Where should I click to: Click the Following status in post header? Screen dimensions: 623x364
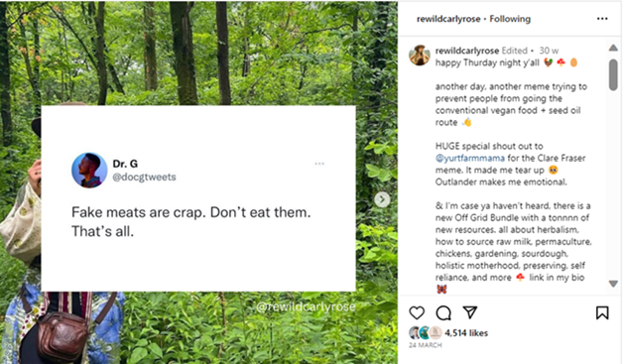[x=510, y=19]
